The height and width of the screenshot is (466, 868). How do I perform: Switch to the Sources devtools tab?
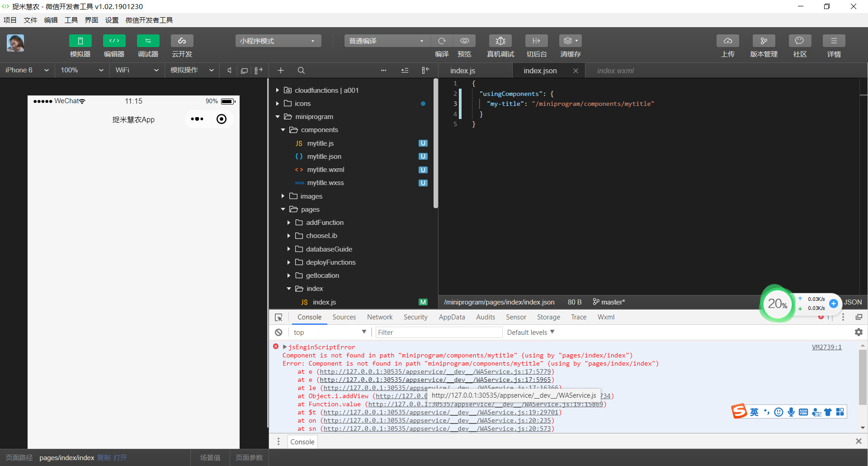pyautogui.click(x=344, y=317)
